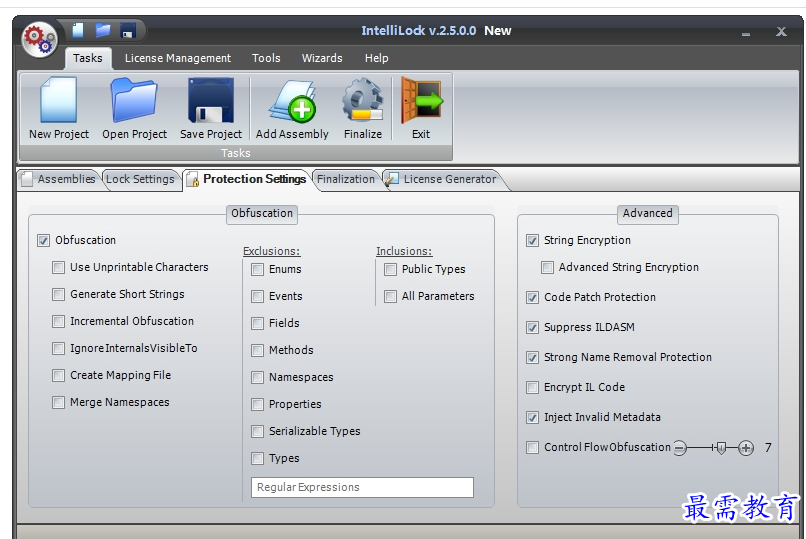Decrease control flow level with minus icon
806x539 pixels.
[680, 448]
